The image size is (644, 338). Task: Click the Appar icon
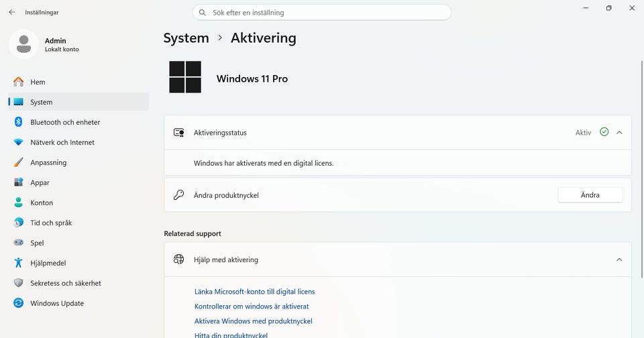19,182
